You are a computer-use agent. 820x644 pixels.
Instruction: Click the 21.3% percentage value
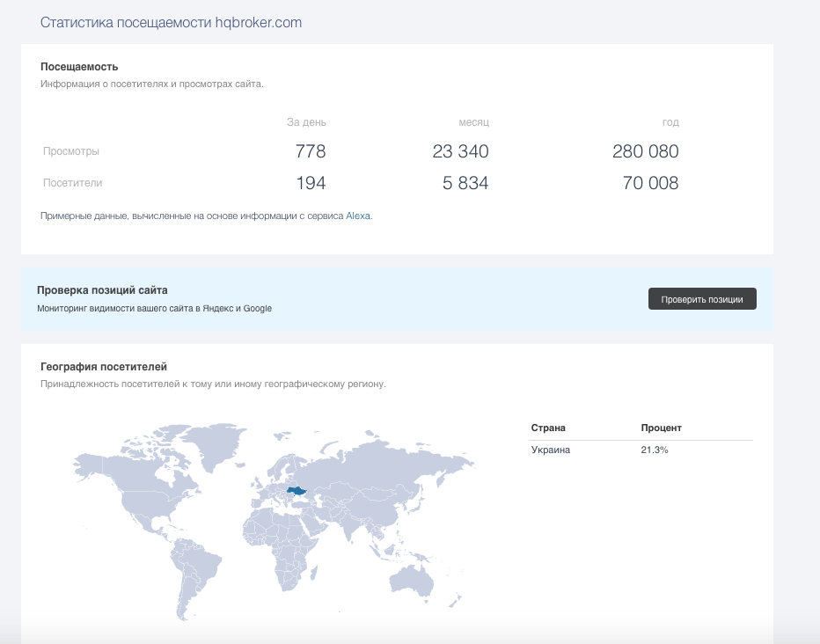tap(655, 450)
